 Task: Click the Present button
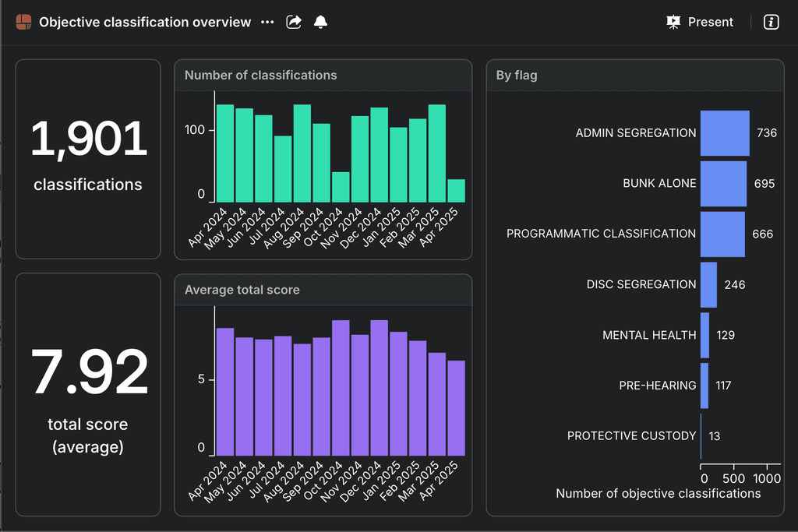point(700,23)
